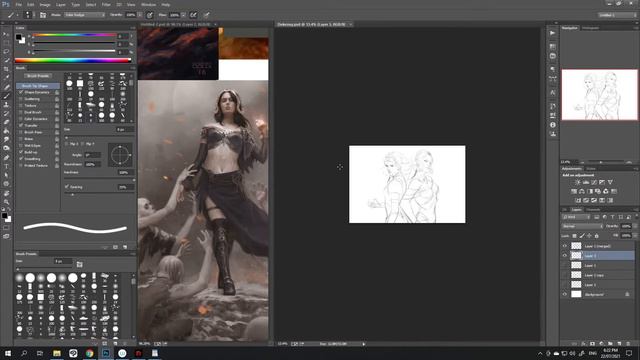Add a Vibrance adjustment
The height and width of the screenshot is (360, 640).
click(610, 182)
